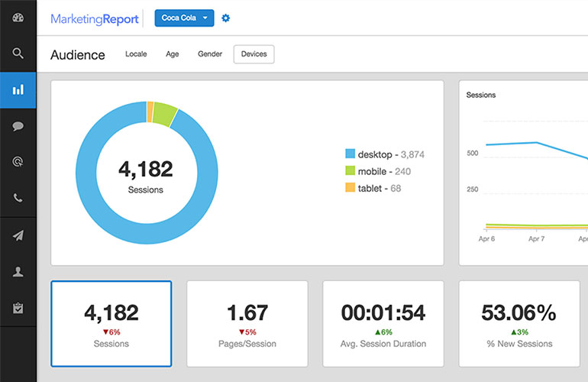
Task: Click the Avg. Session Duration card
Action: point(383,324)
